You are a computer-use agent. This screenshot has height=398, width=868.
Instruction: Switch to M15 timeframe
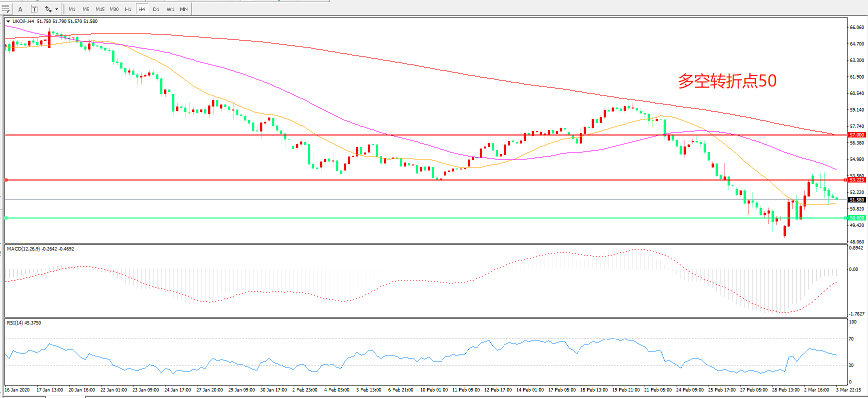pos(100,9)
